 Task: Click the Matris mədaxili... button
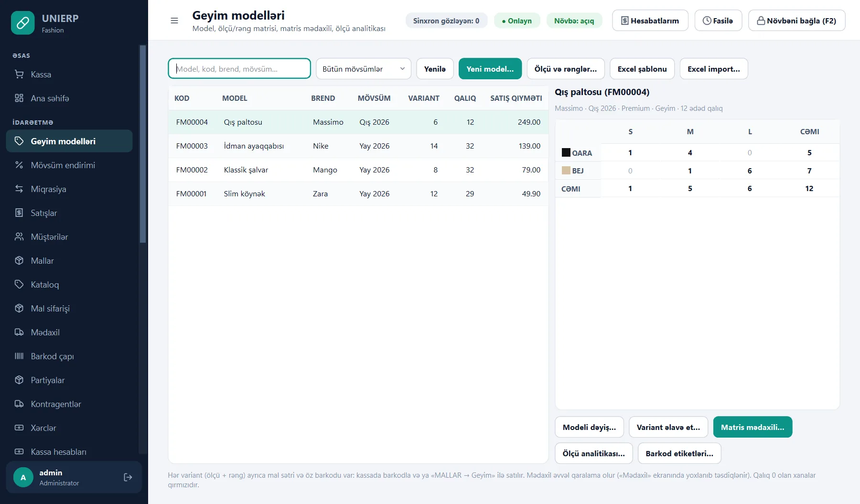(752, 427)
